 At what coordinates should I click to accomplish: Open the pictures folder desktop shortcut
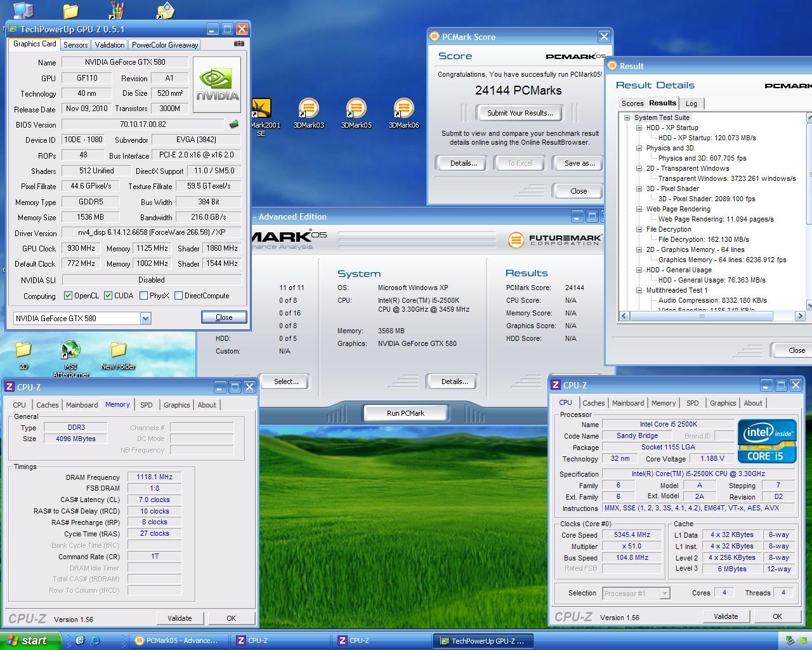point(166,10)
